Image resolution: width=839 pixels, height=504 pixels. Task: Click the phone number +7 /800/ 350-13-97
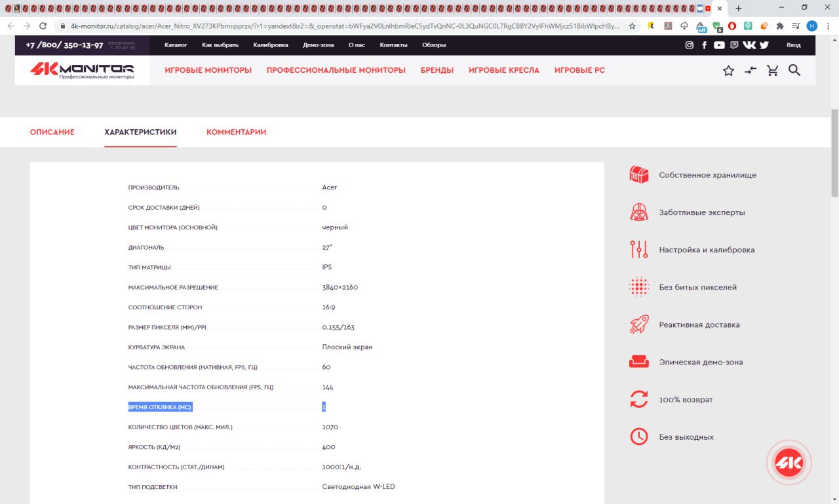pos(64,45)
